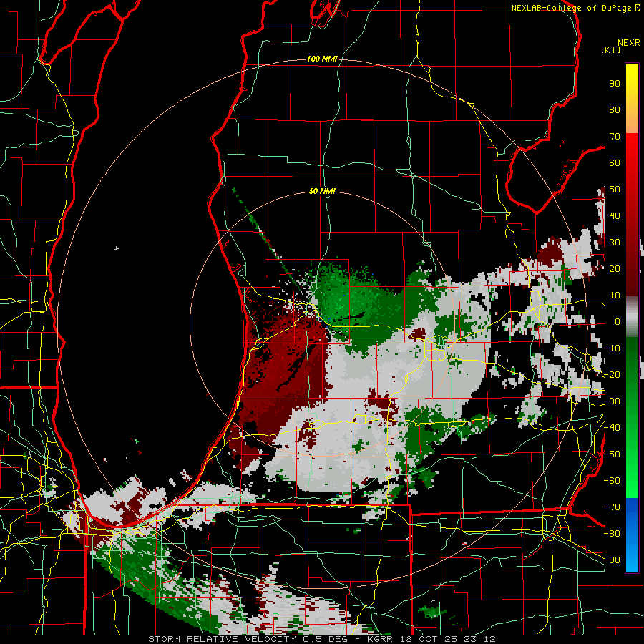Viewport: 644px width, 644px height.
Task: Click the -20 value on velocity scale
Action: click(x=612, y=375)
